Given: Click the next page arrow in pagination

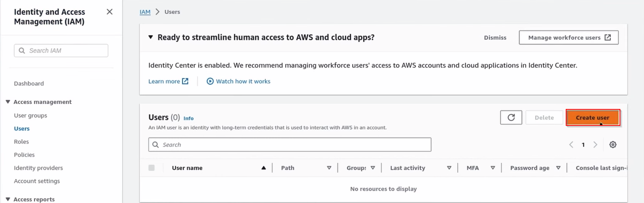Looking at the screenshot, I should [x=595, y=145].
